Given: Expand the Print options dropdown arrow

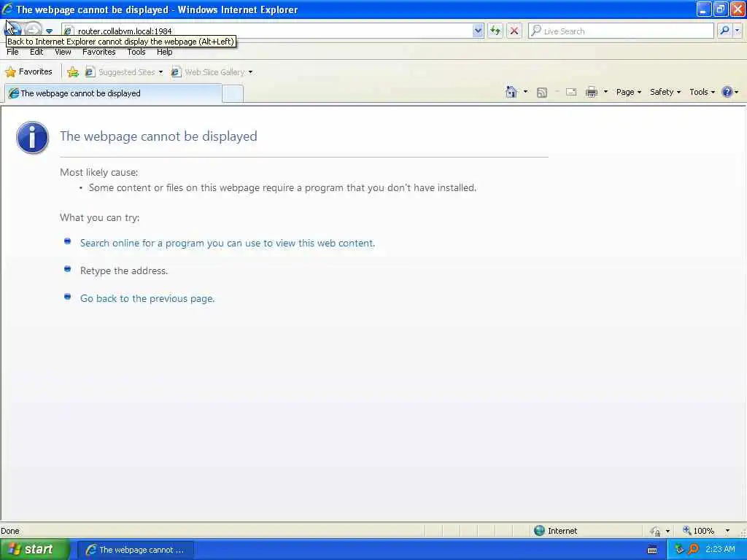Looking at the screenshot, I should click(x=605, y=92).
